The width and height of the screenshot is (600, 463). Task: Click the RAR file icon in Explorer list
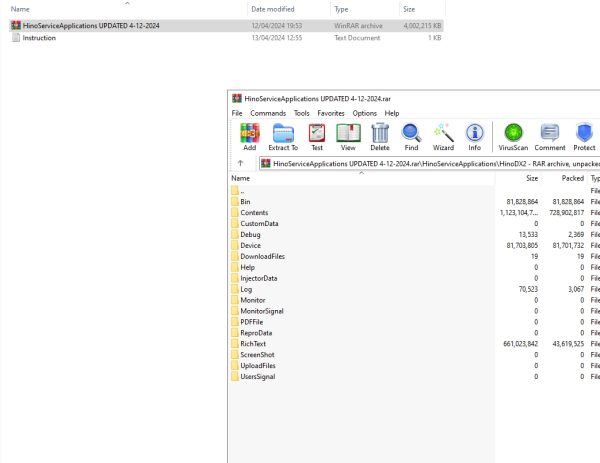coord(16,26)
